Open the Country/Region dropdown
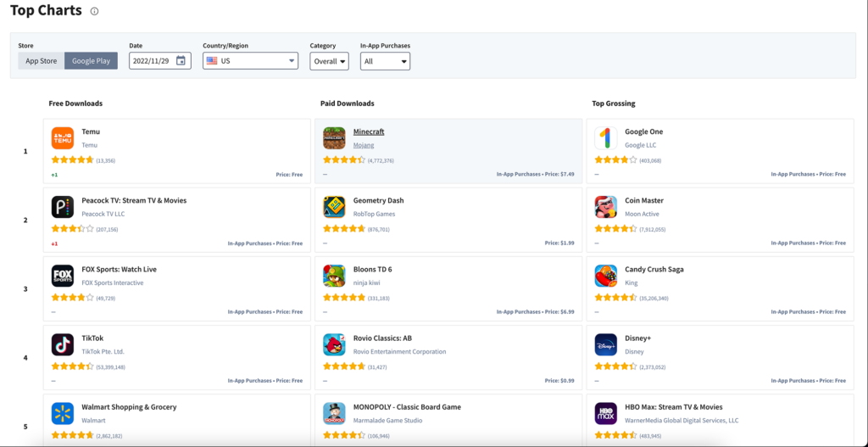Viewport: 868px width, 447px height. coord(250,61)
